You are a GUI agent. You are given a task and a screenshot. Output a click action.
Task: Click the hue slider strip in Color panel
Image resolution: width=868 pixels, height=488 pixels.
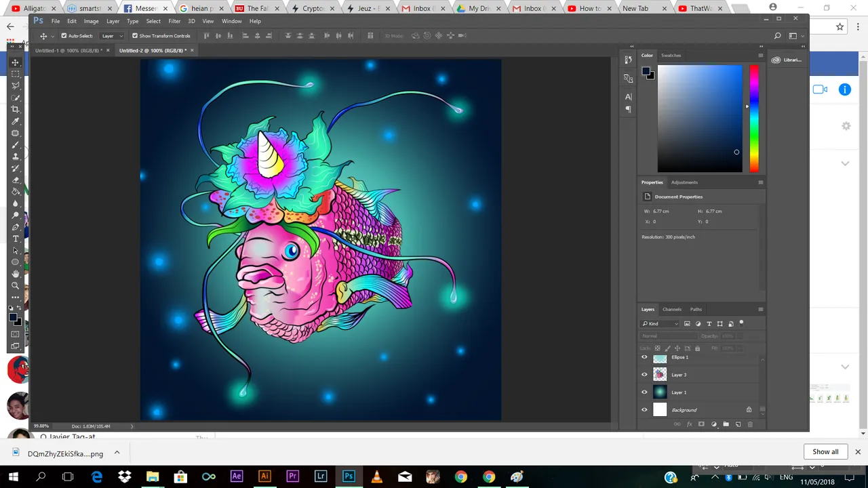pos(754,118)
